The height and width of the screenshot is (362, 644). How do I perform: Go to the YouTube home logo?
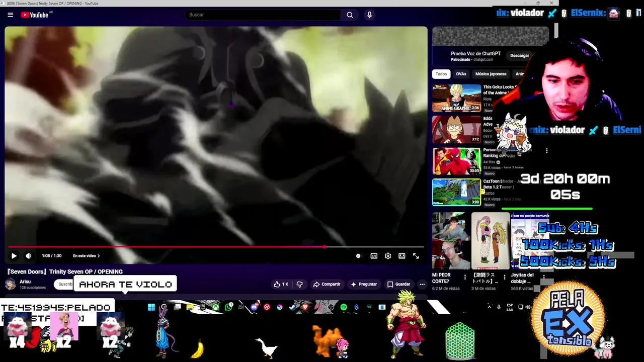click(34, 15)
